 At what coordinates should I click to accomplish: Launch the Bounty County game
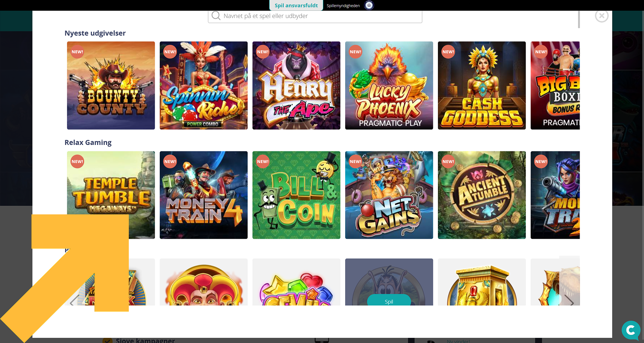click(111, 85)
